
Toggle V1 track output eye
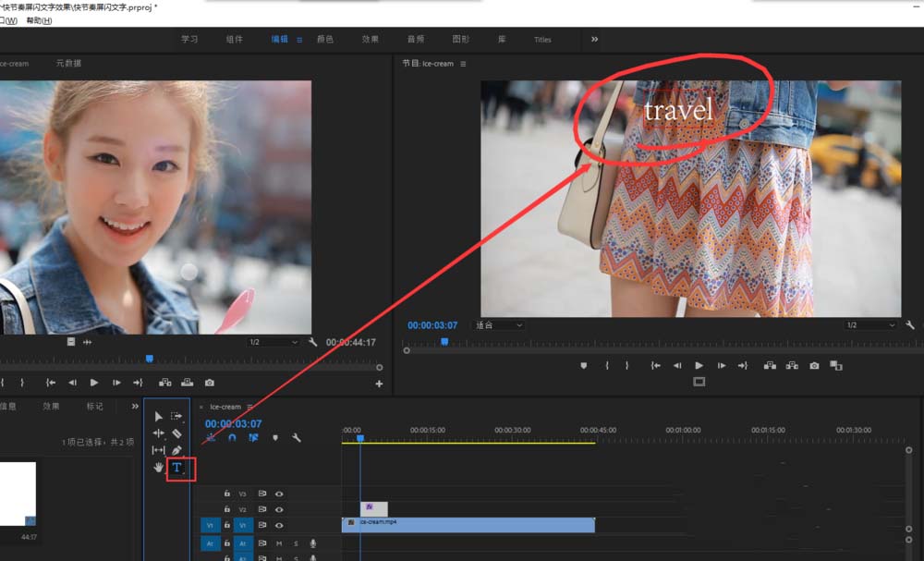[x=279, y=525]
